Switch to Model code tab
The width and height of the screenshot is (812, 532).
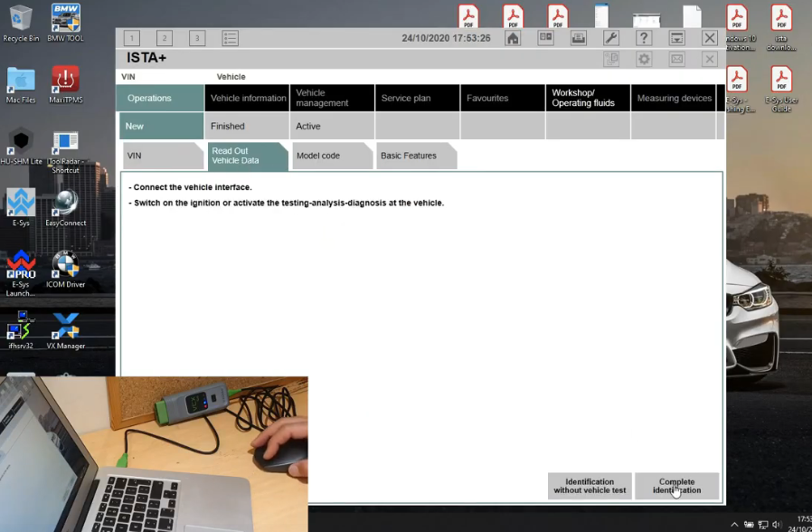click(332, 156)
